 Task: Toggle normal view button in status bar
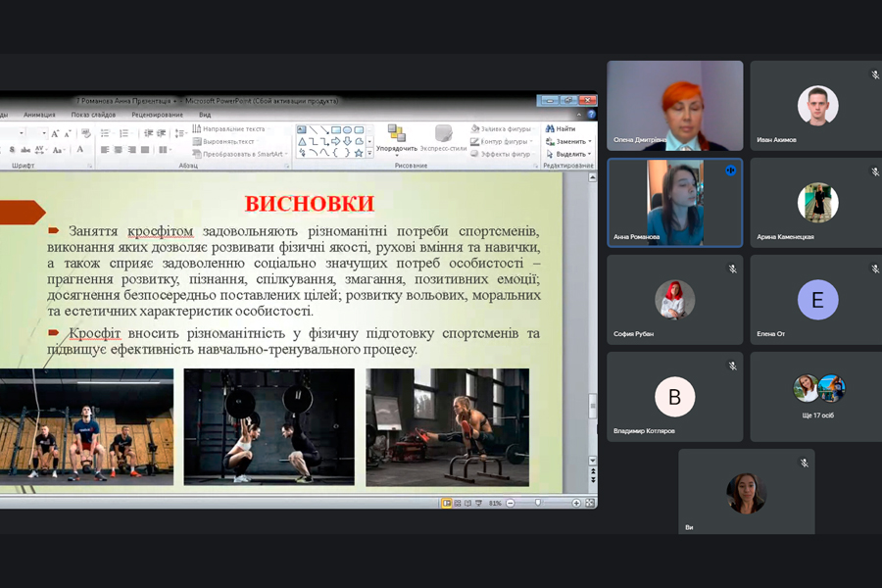(447, 503)
